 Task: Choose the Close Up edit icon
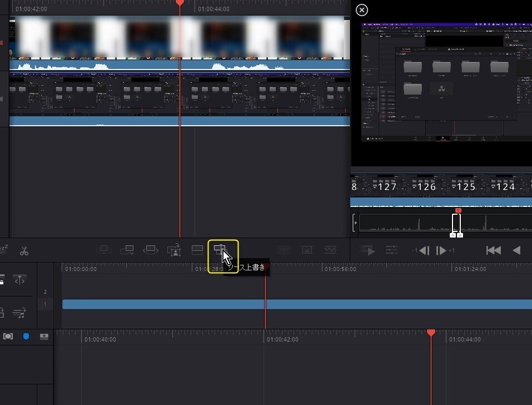point(174,250)
